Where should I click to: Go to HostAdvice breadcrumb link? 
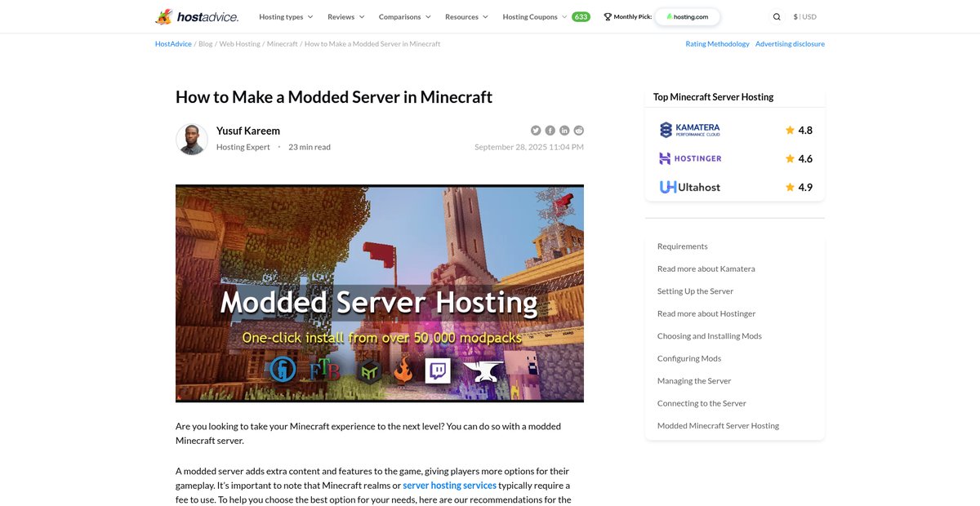tap(173, 44)
